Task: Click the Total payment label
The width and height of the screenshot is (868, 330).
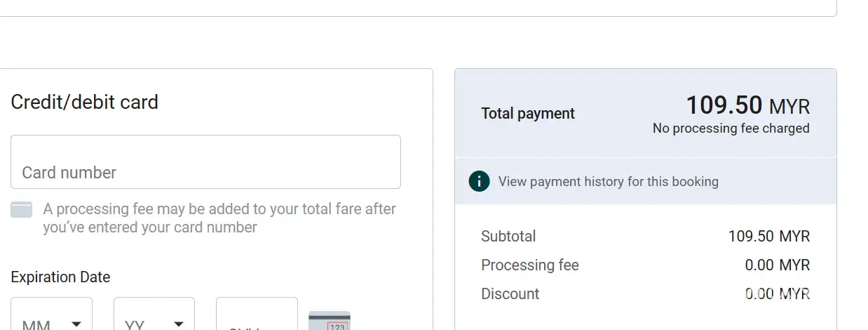Action: pos(528,114)
